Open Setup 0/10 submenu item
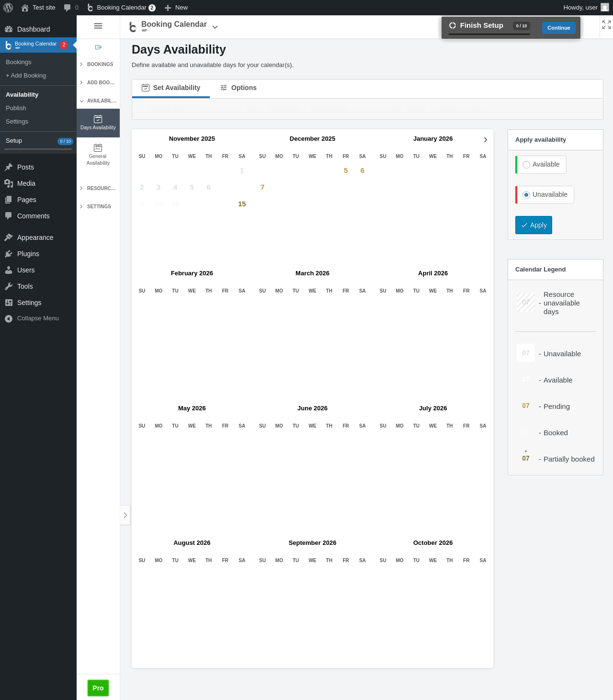 [x=38, y=141]
